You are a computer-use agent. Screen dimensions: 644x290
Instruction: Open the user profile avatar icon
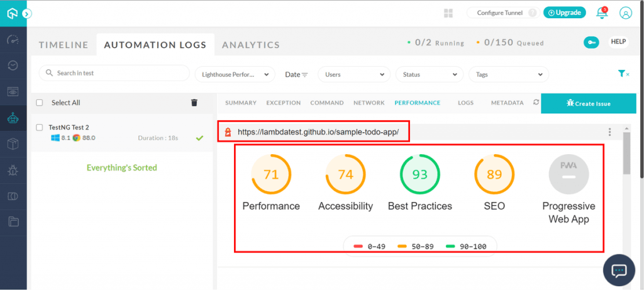(626, 13)
